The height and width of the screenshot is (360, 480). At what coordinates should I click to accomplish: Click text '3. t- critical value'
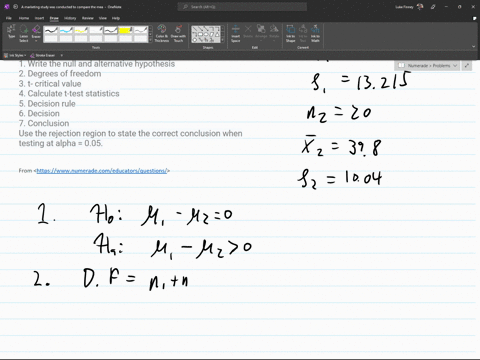50,84
